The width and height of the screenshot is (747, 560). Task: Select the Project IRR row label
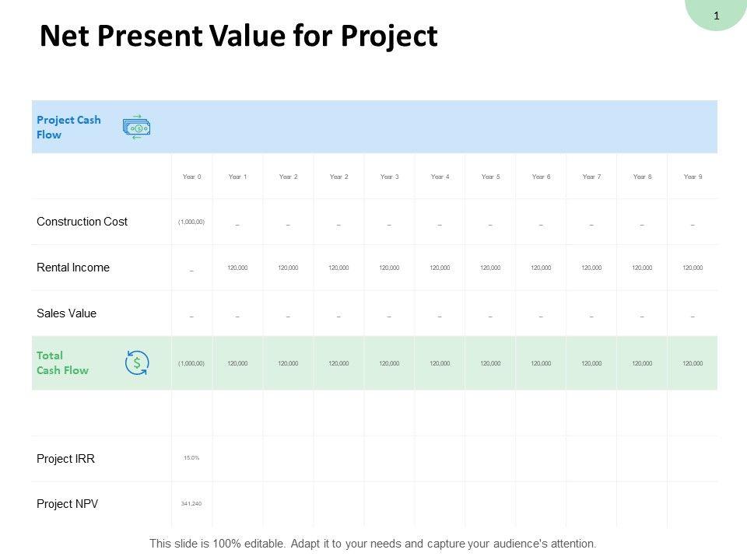(65, 459)
